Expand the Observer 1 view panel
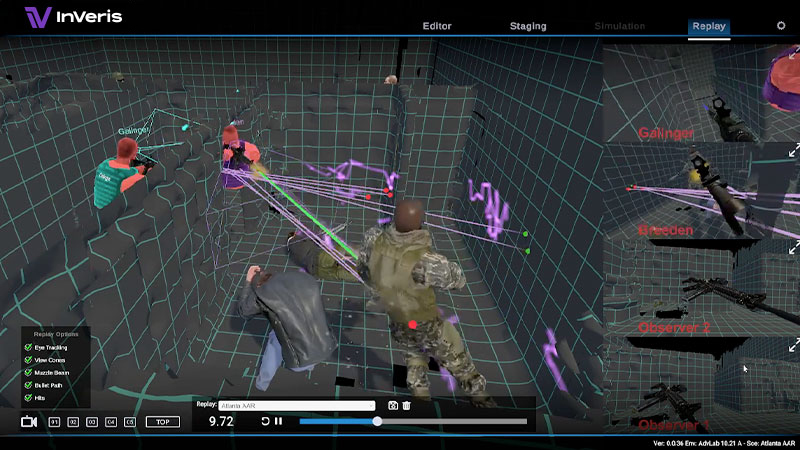Viewport: 800px width, 450px height. pos(794,344)
